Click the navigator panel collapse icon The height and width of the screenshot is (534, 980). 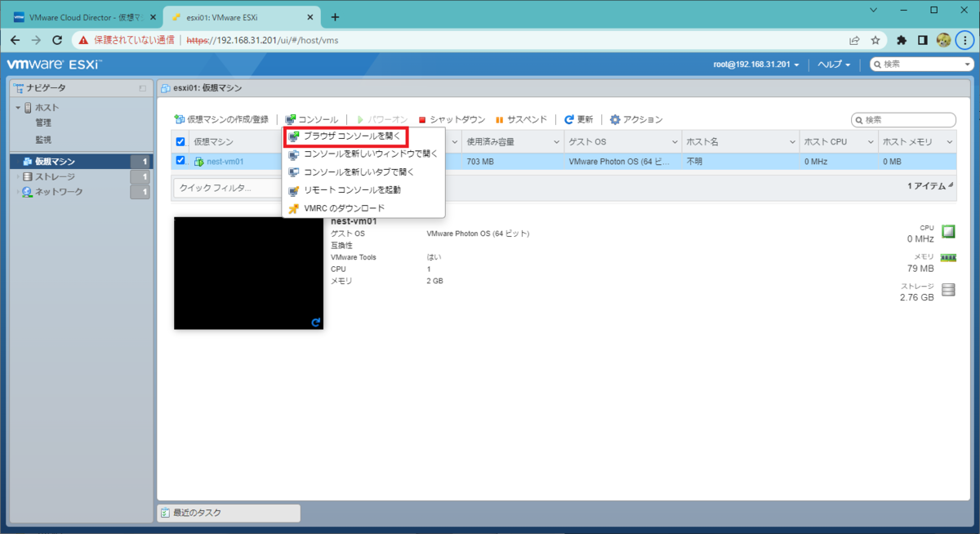pyautogui.click(x=142, y=87)
